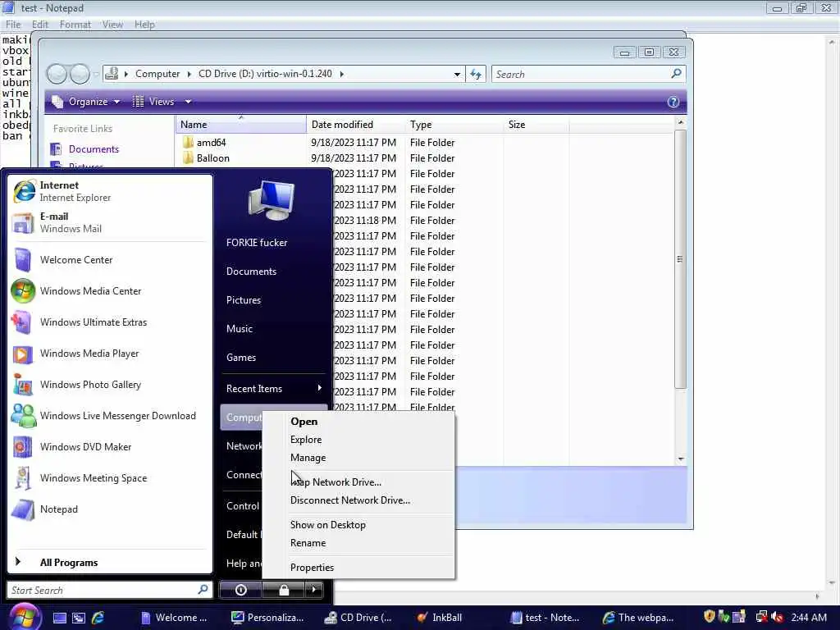
Task: Open Explorer help question mark icon
Action: (673, 102)
